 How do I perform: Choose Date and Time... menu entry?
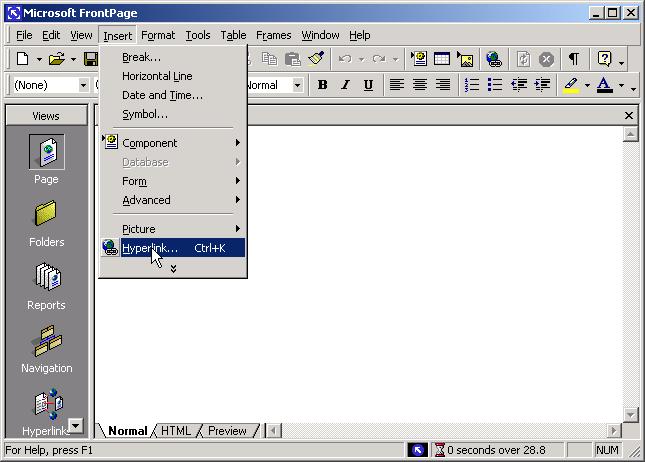tap(173, 95)
